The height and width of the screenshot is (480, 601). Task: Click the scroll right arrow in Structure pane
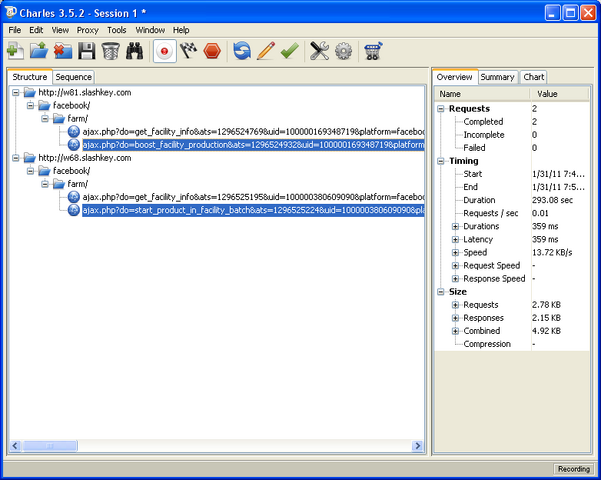(417, 446)
